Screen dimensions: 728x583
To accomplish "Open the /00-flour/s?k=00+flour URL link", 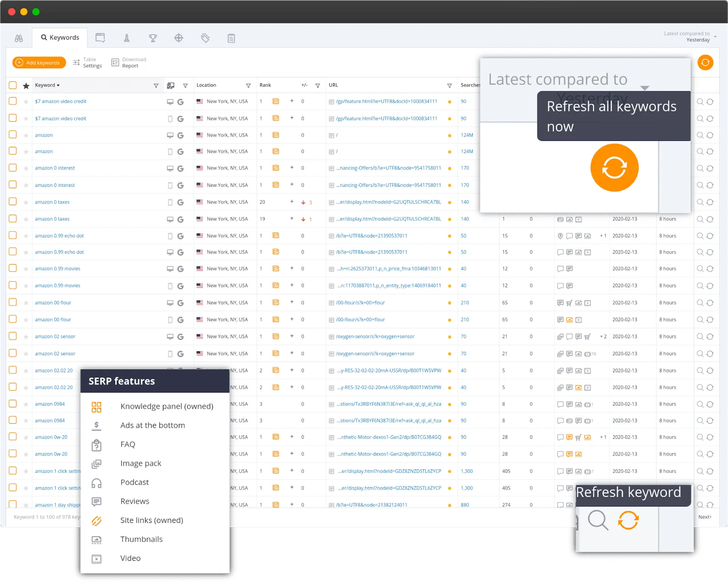I will click(360, 302).
